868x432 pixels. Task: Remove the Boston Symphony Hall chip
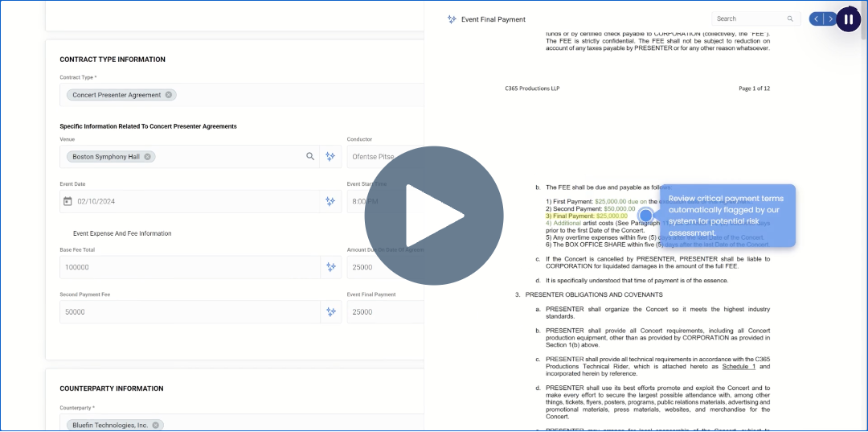tap(147, 157)
